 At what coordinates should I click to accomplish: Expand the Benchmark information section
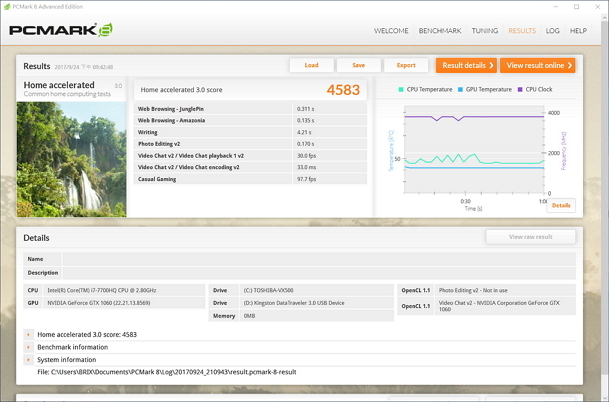tap(28, 347)
